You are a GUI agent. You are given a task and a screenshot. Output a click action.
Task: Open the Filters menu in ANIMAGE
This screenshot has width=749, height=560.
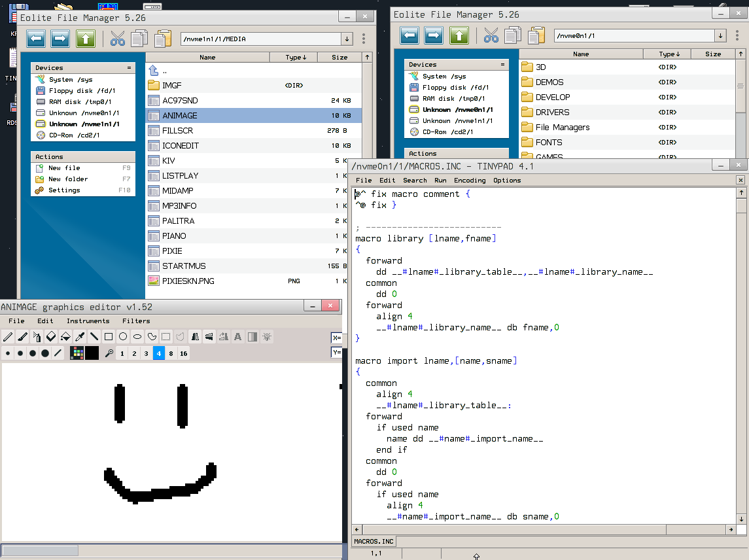[136, 321]
